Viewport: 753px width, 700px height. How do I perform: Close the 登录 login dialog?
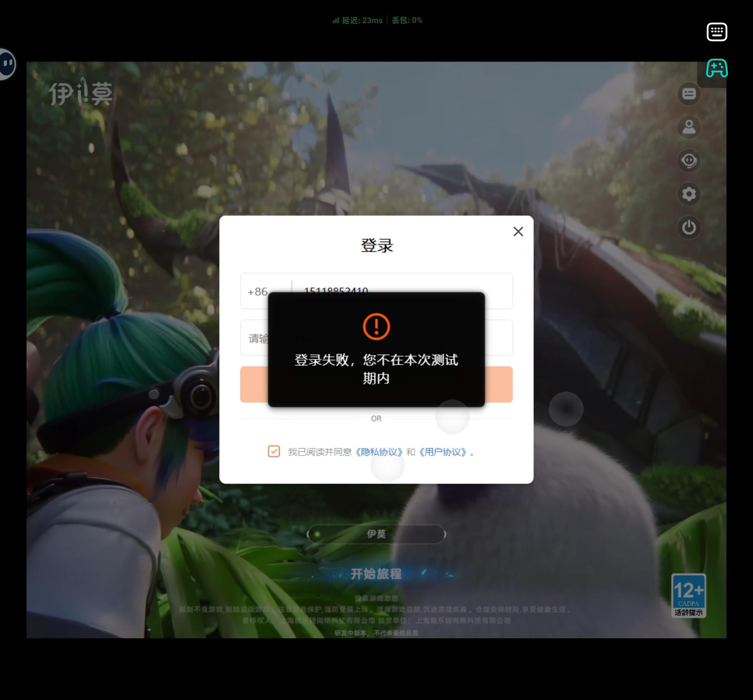[518, 231]
